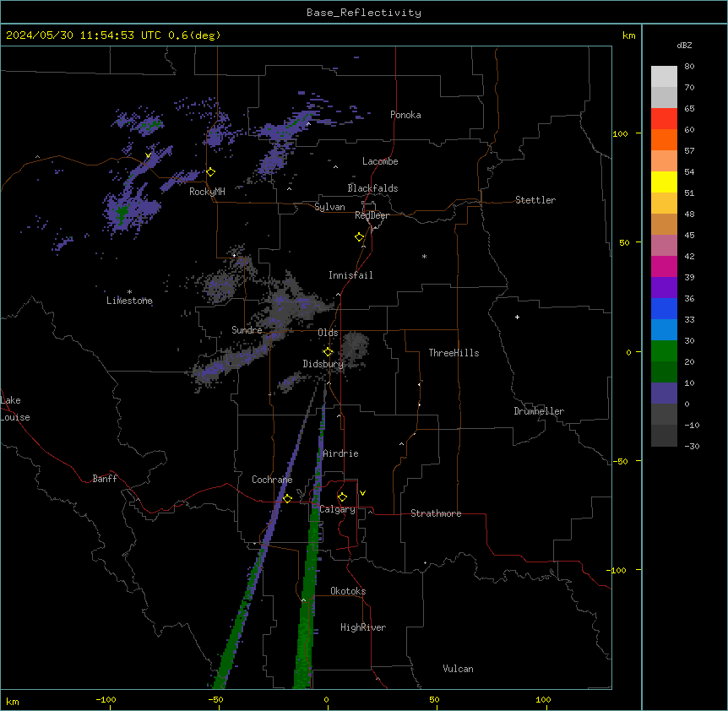
Task: Click the asterisk marker above Limestone label
Action: click(x=129, y=292)
